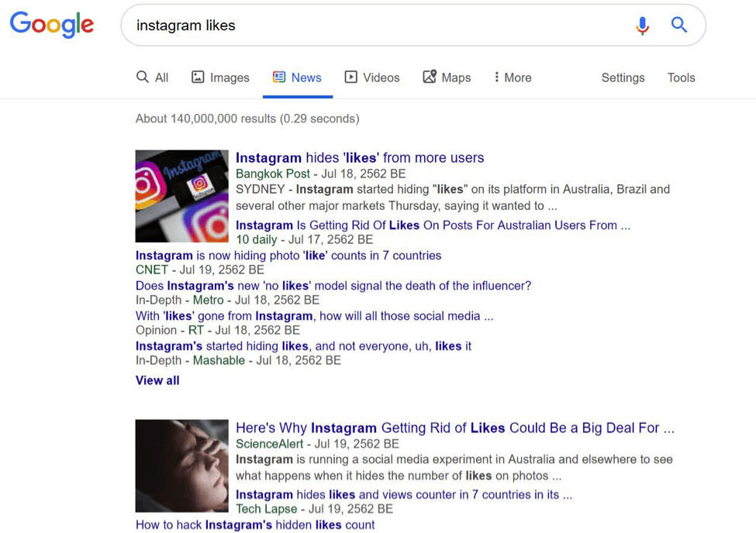Activate voice search microphone icon

click(642, 25)
